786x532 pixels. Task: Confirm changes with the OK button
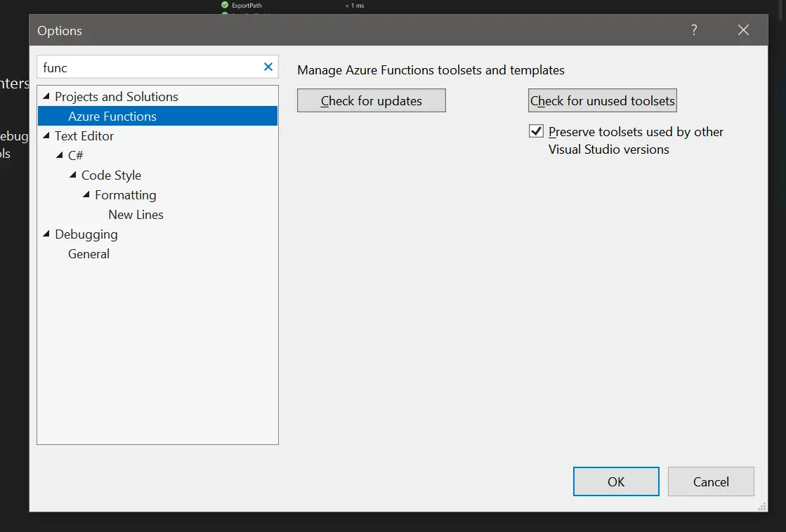tap(616, 481)
